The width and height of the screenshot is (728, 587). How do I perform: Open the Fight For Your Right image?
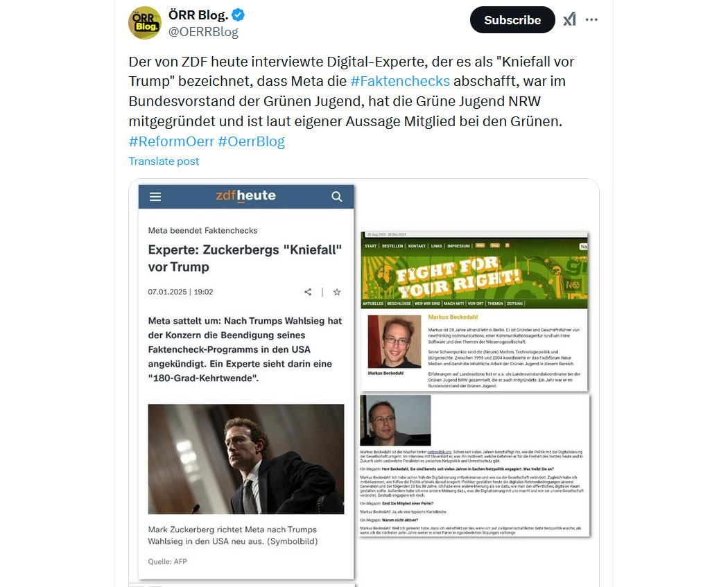pos(474,311)
